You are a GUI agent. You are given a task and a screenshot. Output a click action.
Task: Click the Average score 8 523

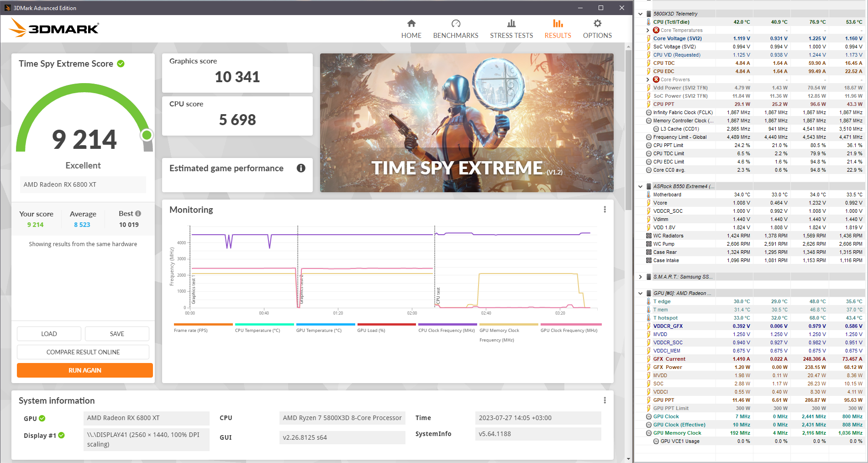click(82, 225)
